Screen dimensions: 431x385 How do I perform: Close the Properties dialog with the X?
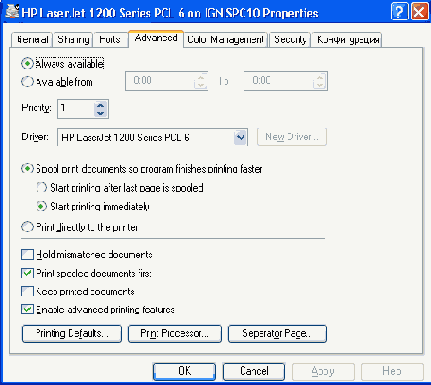[419, 12]
